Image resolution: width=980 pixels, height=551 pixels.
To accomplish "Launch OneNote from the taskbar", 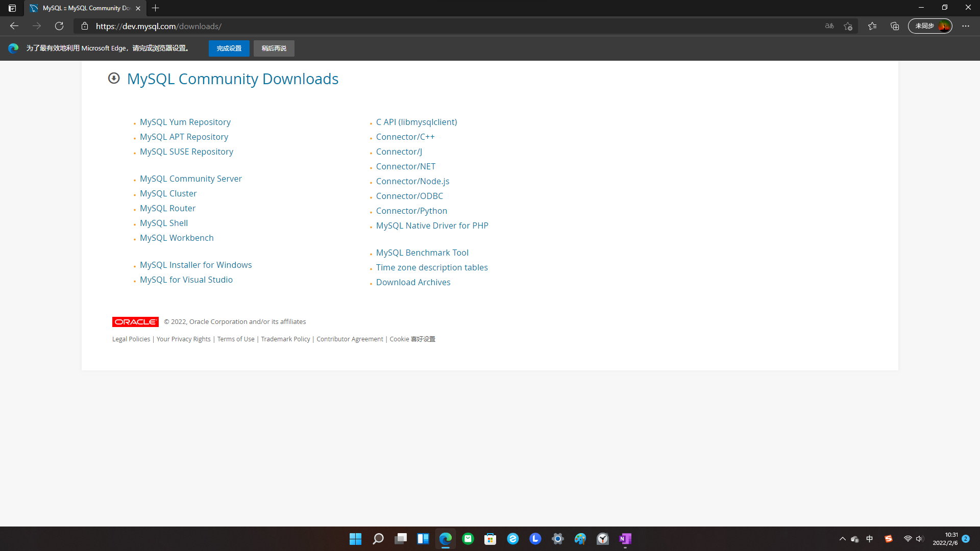I will 625,538.
